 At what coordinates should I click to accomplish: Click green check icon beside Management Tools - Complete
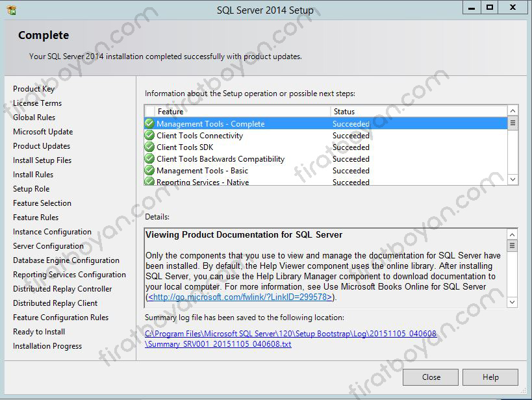(149, 123)
